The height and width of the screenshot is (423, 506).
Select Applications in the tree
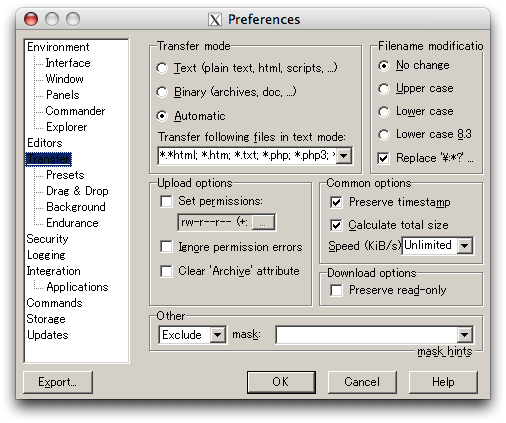click(77, 287)
